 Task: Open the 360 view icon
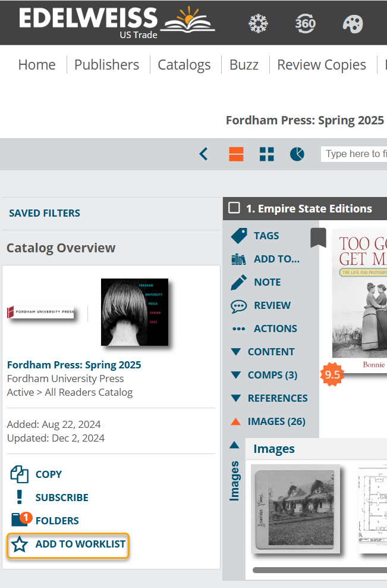306,24
